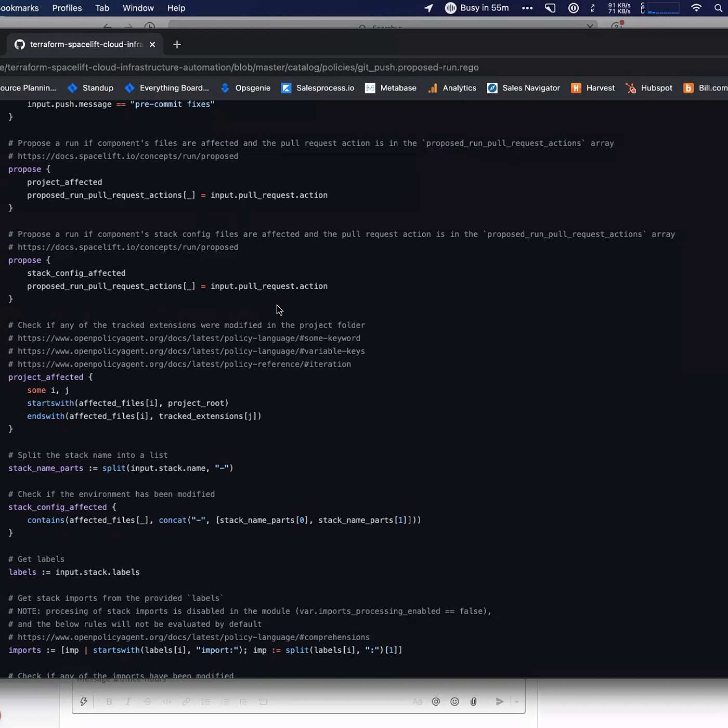Viewport: 728px width, 728px height.
Task: Click the Slack message input field
Action: (x=298, y=680)
